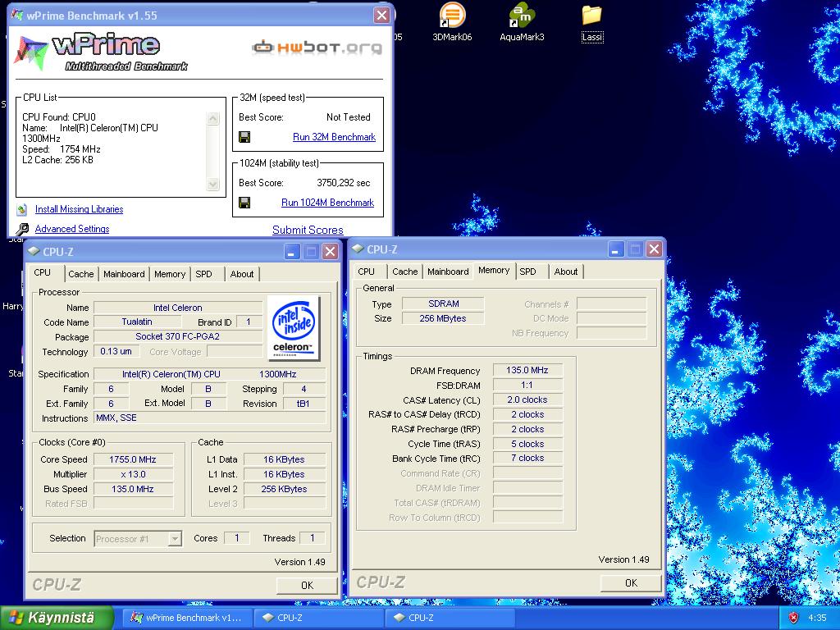Click the Package Socket 370 FC-PGA2 field
840x630 pixels.
(178, 337)
